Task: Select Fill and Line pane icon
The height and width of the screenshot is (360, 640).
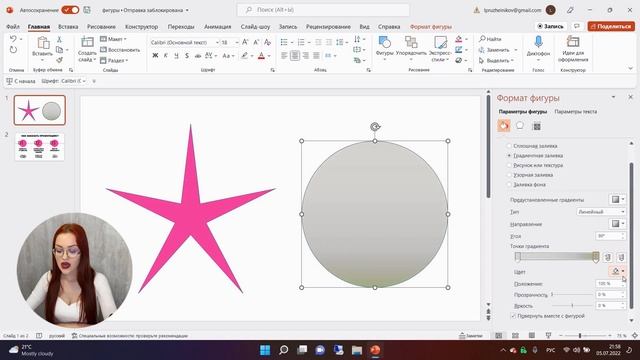Action: [x=504, y=126]
